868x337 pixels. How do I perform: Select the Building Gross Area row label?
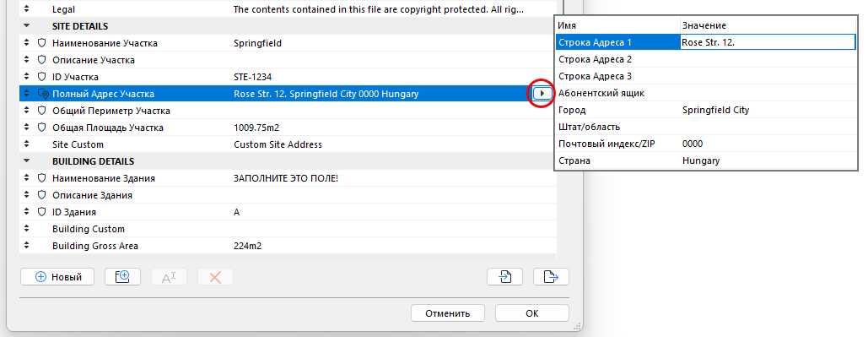tap(95, 246)
